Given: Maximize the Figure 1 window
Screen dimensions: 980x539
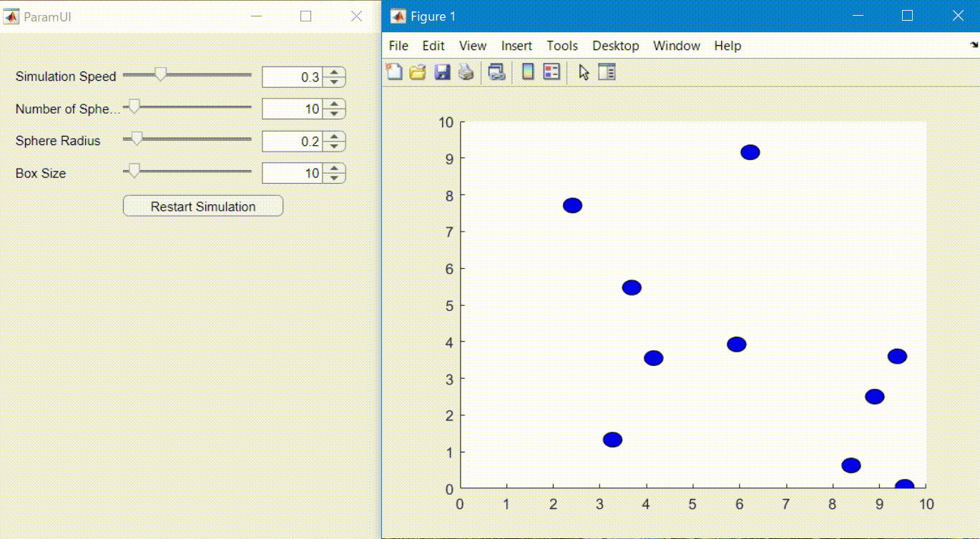Looking at the screenshot, I should [x=907, y=16].
